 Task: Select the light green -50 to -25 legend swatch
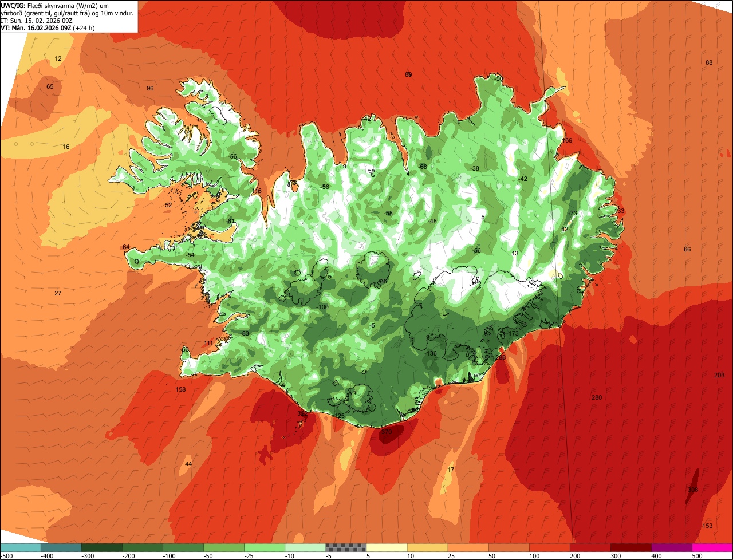pos(223,547)
